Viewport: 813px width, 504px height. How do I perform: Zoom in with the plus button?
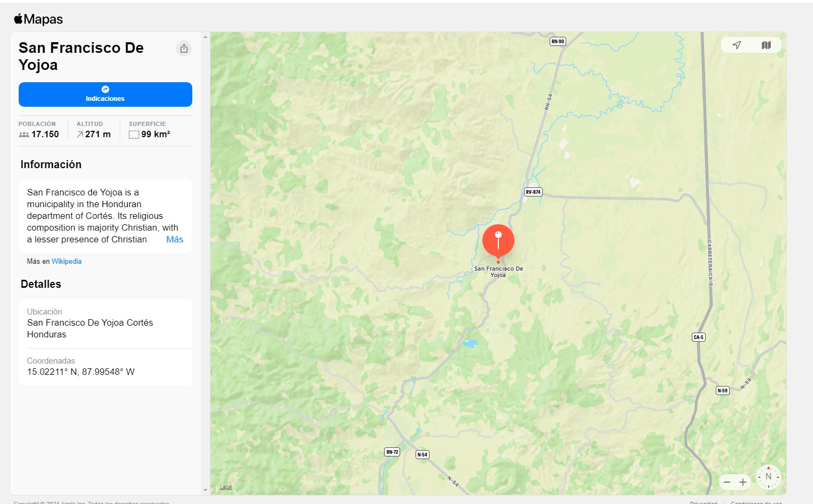[742, 482]
